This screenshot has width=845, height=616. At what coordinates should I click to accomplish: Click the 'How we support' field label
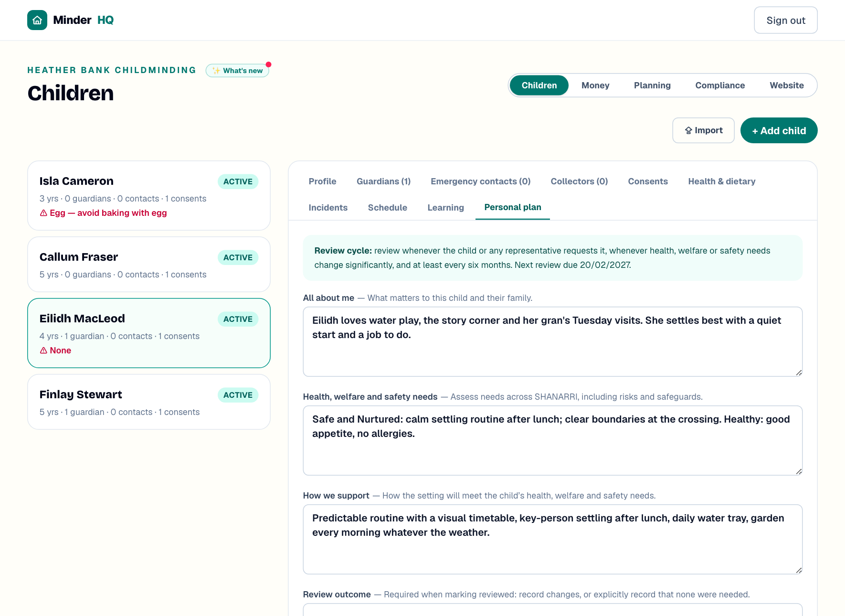[336, 496]
